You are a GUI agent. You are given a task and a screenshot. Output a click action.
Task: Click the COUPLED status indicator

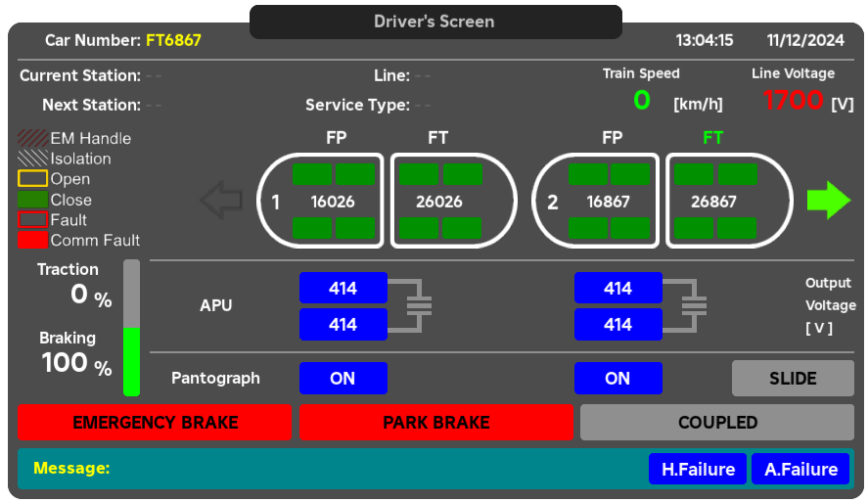(x=717, y=422)
